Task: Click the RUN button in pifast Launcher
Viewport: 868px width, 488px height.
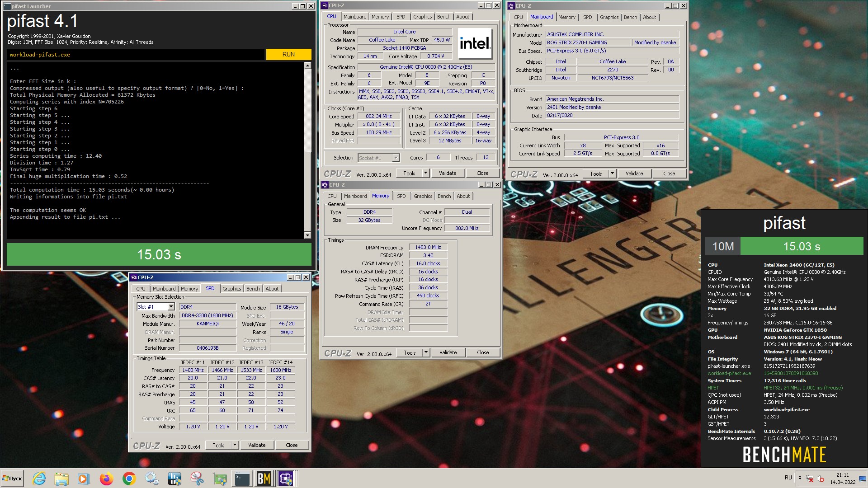Action: tap(288, 54)
